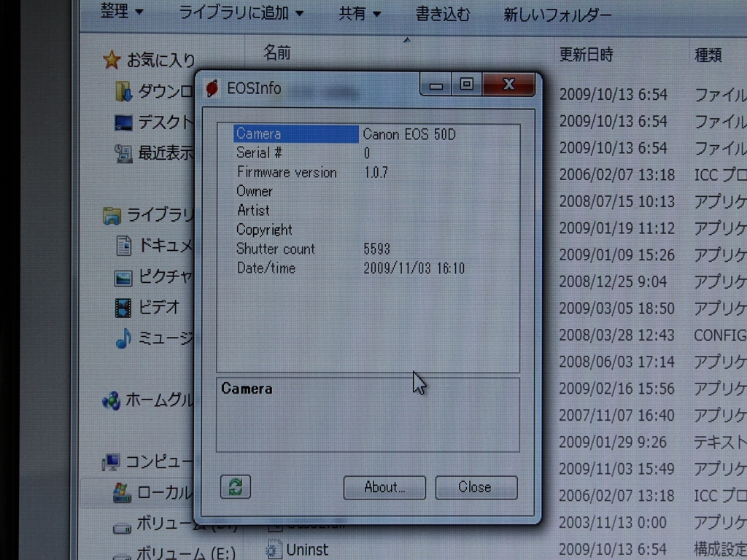The image size is (747, 560).
Task: Open the 整理 menu in Explorer
Action: (x=122, y=12)
